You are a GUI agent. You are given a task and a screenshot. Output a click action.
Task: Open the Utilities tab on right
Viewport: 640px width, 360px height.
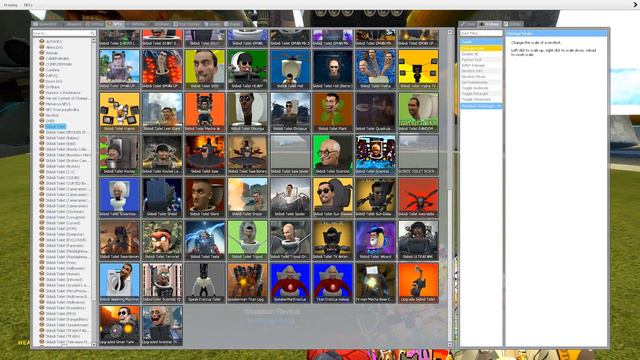pyautogui.click(x=512, y=24)
